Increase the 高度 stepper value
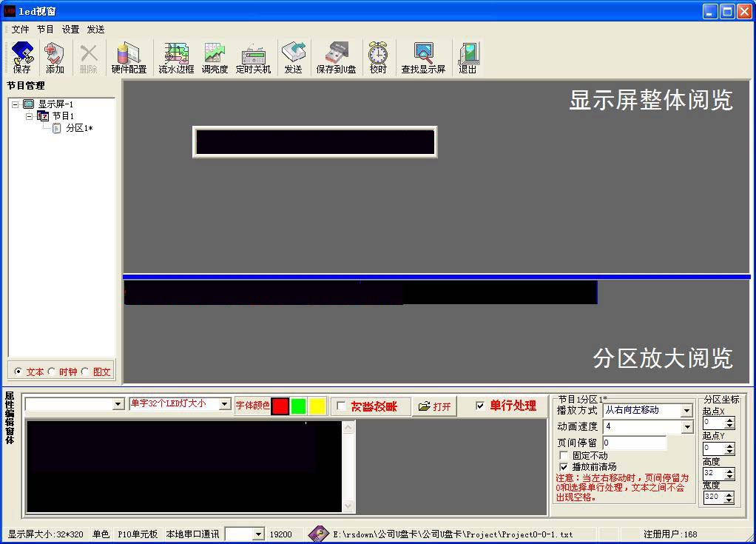The image size is (756, 544). 730,471
